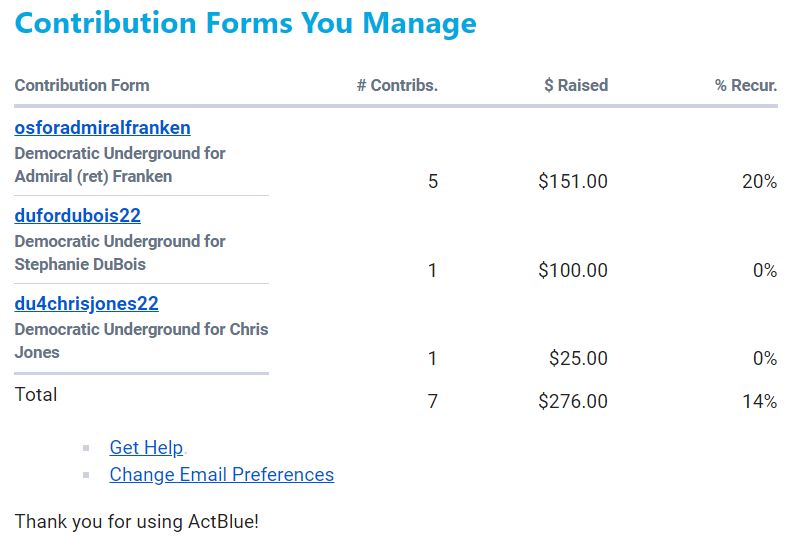
Task: Click the 14% total recurring value
Action: (x=759, y=402)
